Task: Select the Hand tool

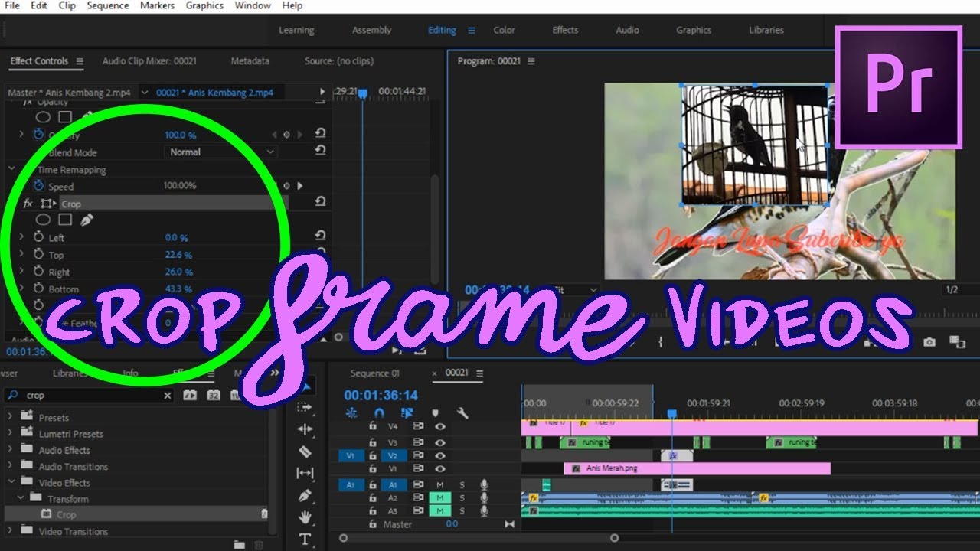Action: 305,517
